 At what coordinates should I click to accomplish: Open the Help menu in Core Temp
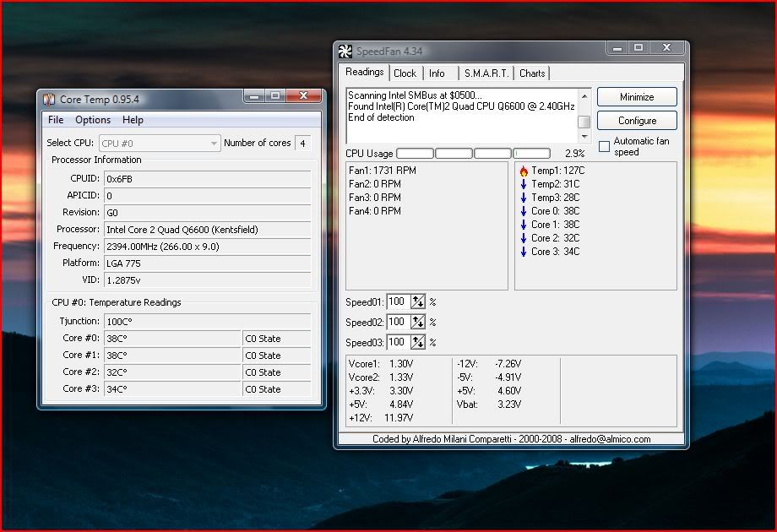point(133,120)
